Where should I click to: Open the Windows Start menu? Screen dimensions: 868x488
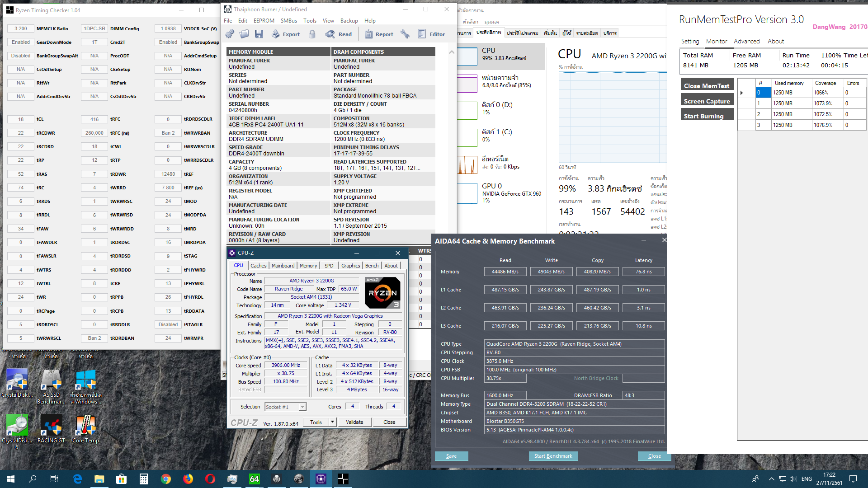(x=11, y=479)
